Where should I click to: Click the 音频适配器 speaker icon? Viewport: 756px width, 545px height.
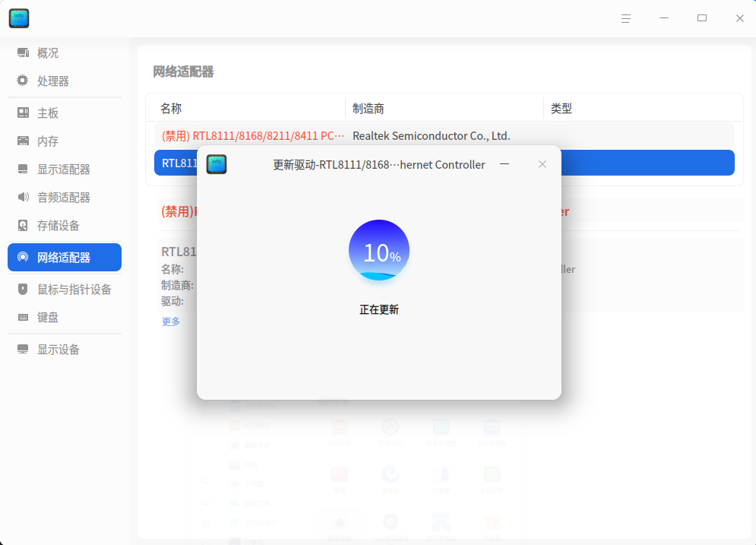pyautogui.click(x=23, y=197)
